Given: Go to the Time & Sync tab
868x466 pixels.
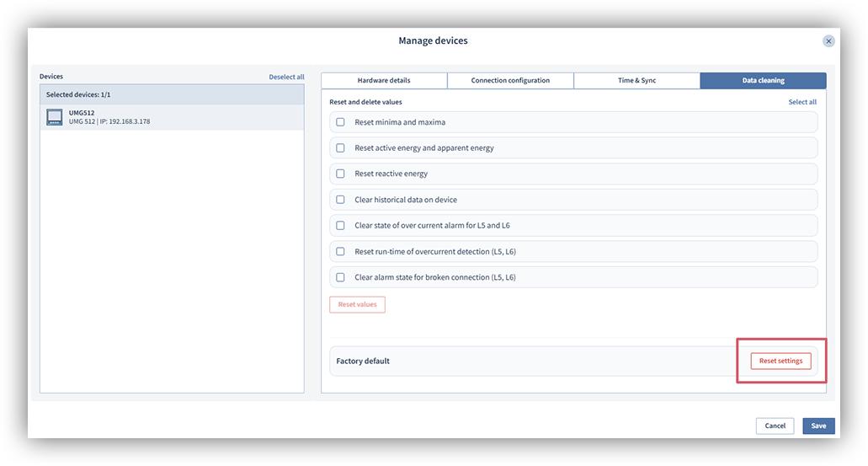Looking at the screenshot, I should tap(636, 81).
